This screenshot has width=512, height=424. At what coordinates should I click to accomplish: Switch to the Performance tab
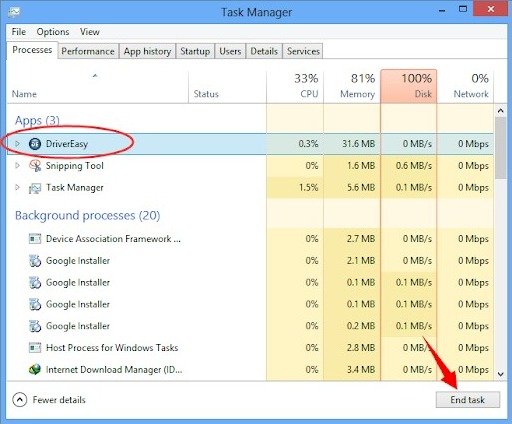(88, 51)
